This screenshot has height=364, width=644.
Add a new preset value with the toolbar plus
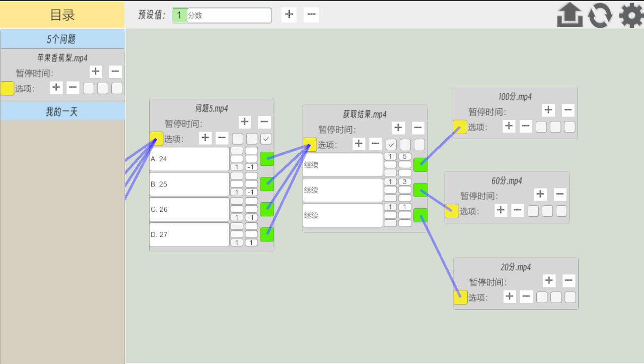pos(289,15)
